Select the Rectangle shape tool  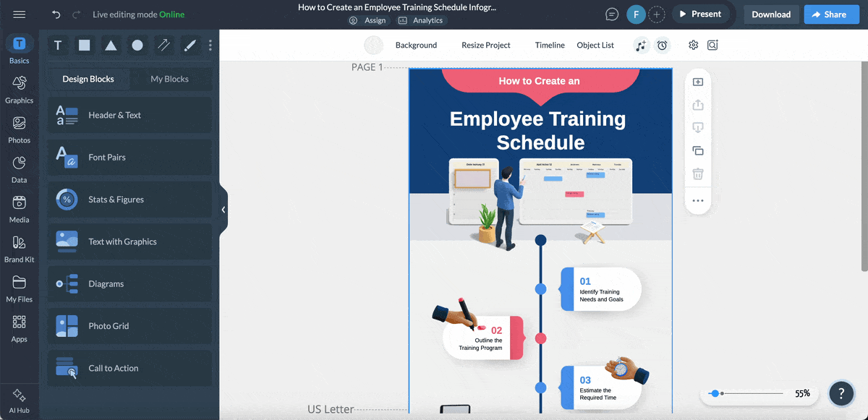pyautogui.click(x=84, y=45)
